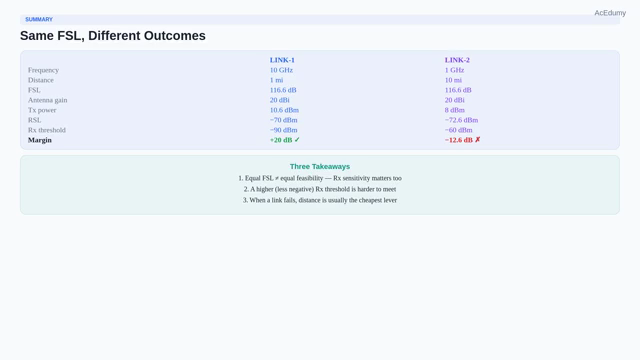Image resolution: width=640 pixels, height=360 pixels.
Task: Click the Frequency row label
Action: (43, 70)
